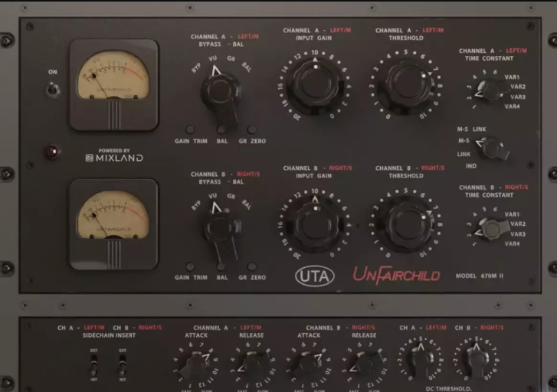Click Channel A Threshold knob
This screenshot has width=557, height=392.
coord(406,86)
